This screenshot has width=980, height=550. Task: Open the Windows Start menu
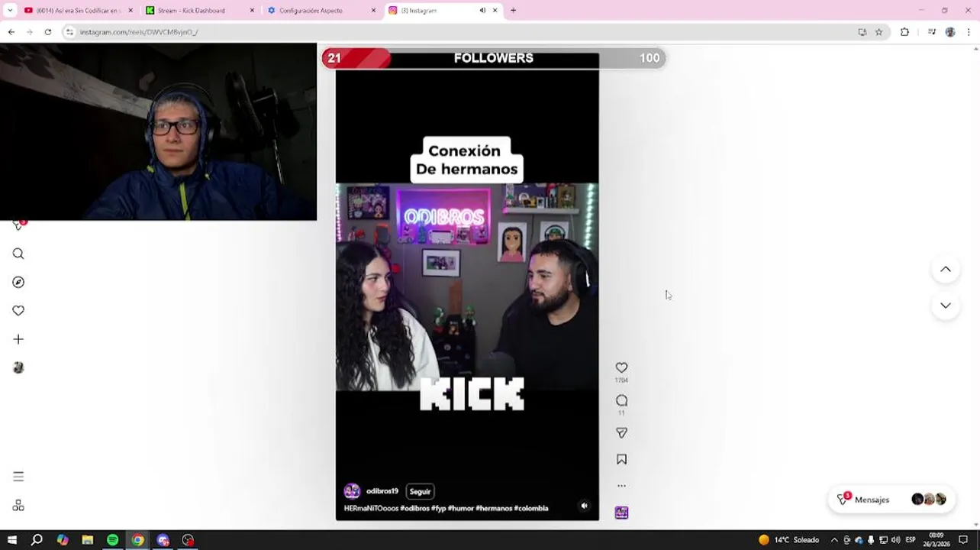11,540
